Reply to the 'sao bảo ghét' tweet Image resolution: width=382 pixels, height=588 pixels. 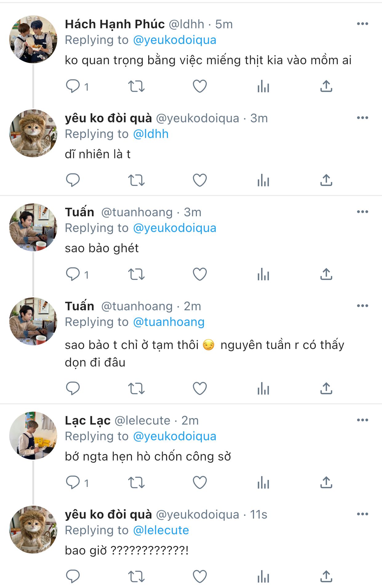coord(73,274)
